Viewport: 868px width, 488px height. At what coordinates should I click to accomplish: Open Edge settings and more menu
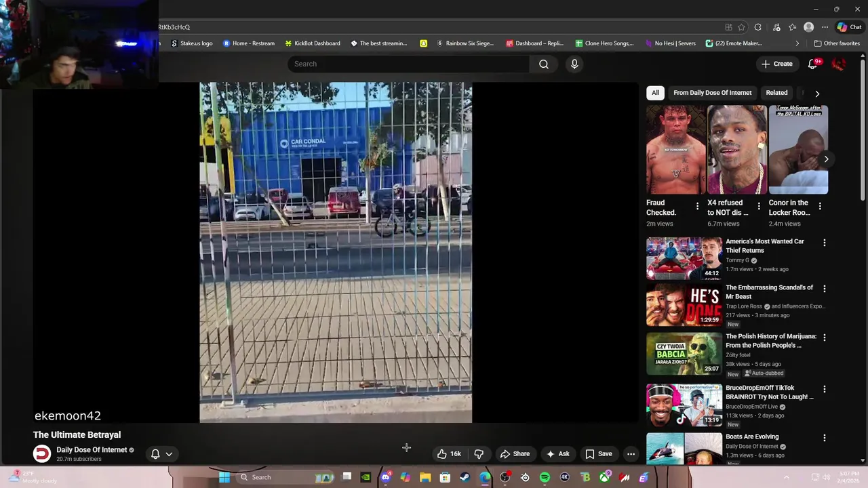pyautogui.click(x=825, y=27)
